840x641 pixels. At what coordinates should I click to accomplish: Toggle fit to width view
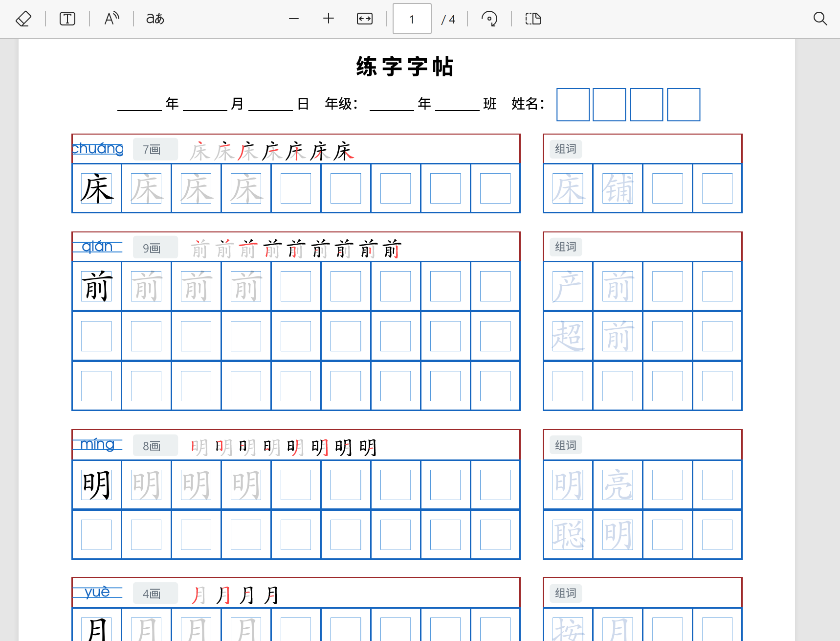(x=365, y=19)
